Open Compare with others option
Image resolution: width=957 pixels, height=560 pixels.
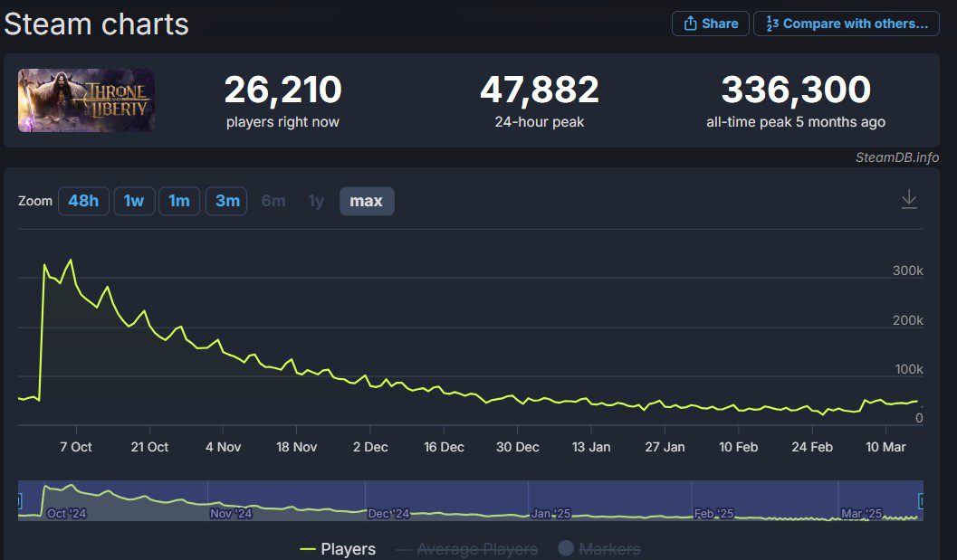pyautogui.click(x=846, y=24)
